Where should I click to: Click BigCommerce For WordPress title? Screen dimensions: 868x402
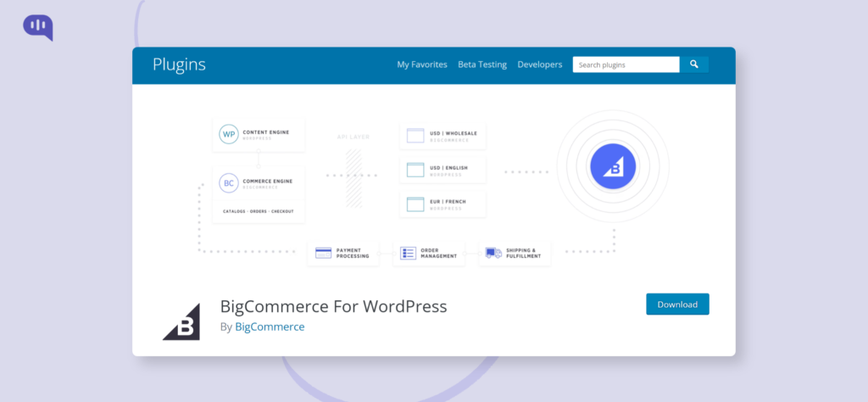(x=333, y=306)
